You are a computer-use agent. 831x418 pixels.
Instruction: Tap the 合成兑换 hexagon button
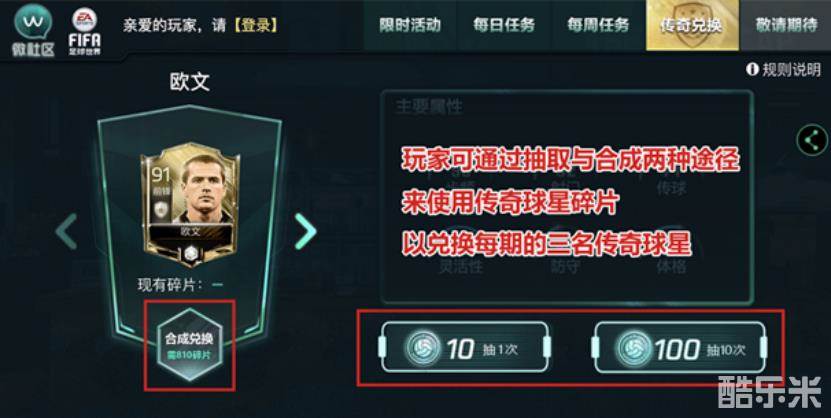point(189,345)
